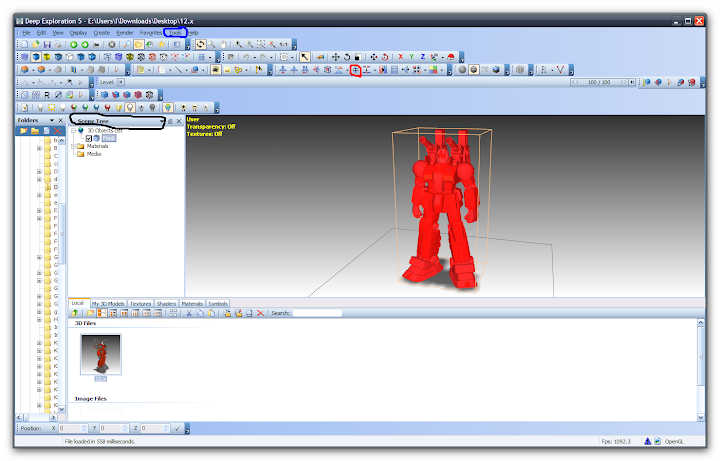Click the red-circled toolbar icon
Screen dimensions: 720x461
coord(355,70)
